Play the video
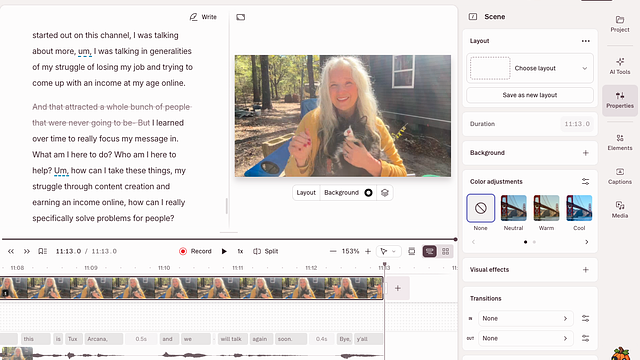The width and height of the screenshot is (640, 360). point(224,251)
